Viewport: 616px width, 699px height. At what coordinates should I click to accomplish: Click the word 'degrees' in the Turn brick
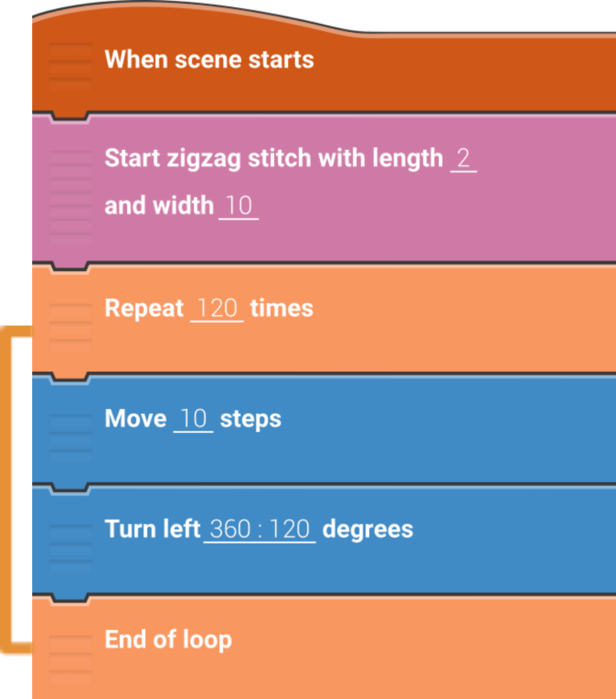367,529
